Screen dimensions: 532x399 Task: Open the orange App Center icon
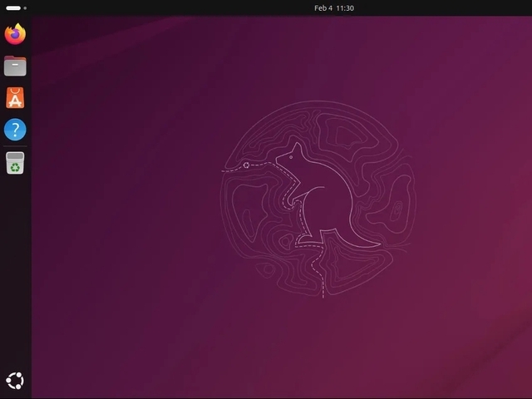coord(15,98)
